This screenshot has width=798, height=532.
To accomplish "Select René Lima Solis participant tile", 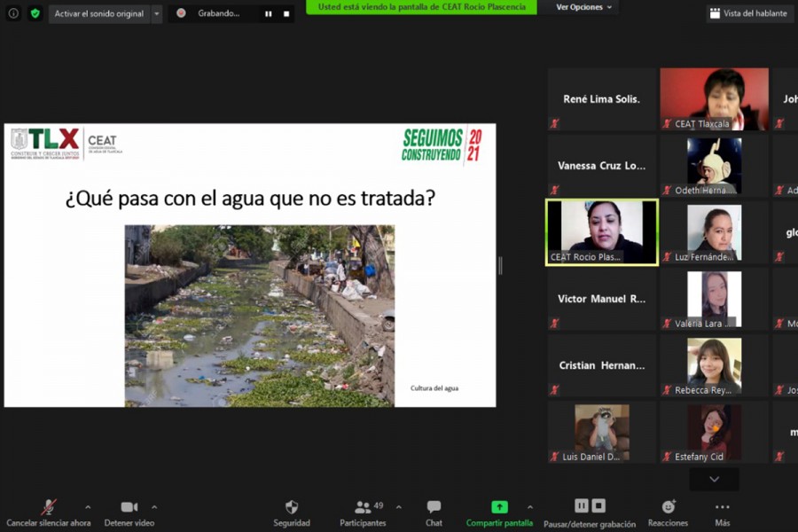I will pos(601,99).
